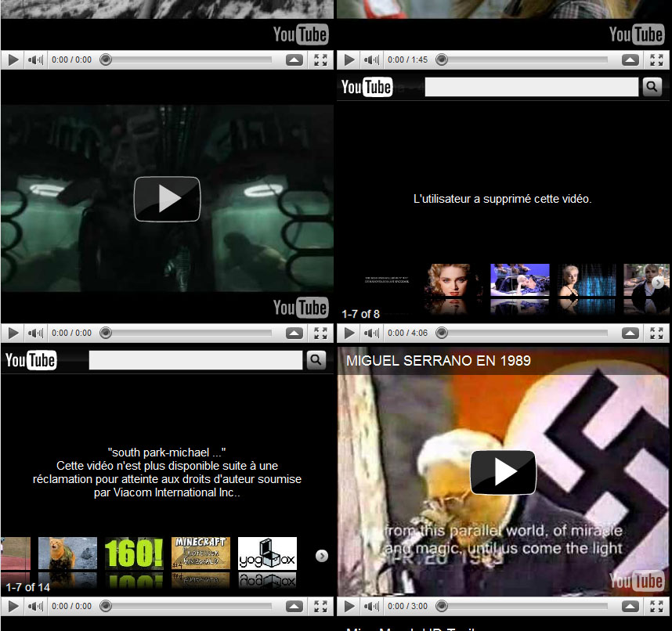Show next related videos in 1-7 of 14 list
Image resolution: width=672 pixels, height=631 pixels.
[x=321, y=556]
